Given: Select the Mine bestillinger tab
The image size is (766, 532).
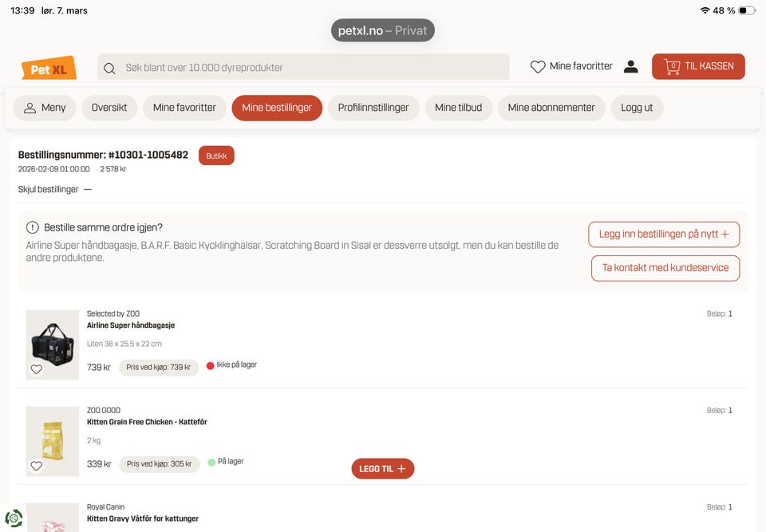Looking at the screenshot, I should click(277, 108).
